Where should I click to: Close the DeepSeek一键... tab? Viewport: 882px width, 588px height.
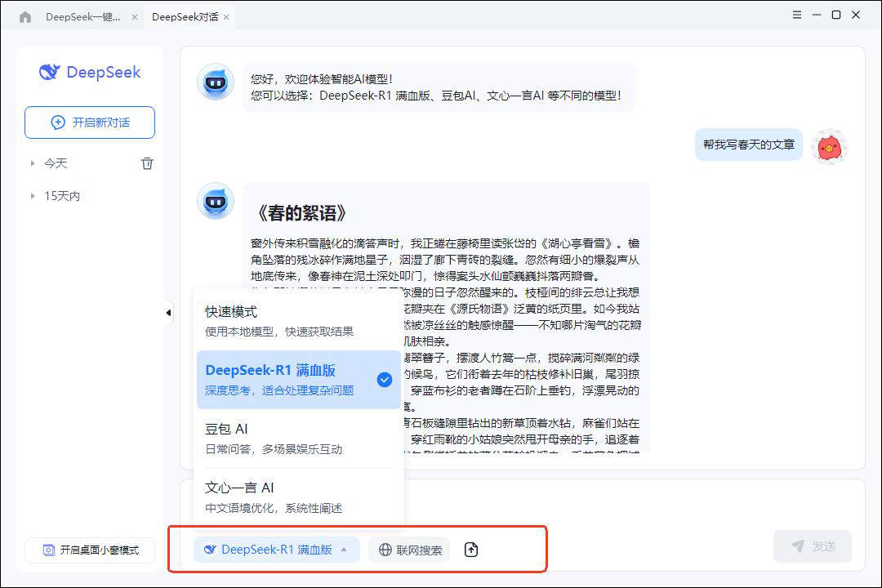[135, 17]
